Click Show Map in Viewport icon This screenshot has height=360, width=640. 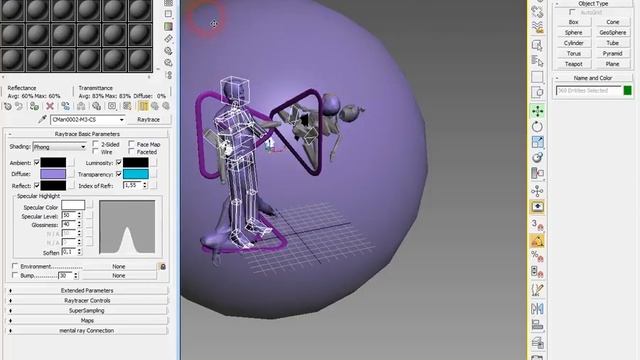click(x=127, y=107)
